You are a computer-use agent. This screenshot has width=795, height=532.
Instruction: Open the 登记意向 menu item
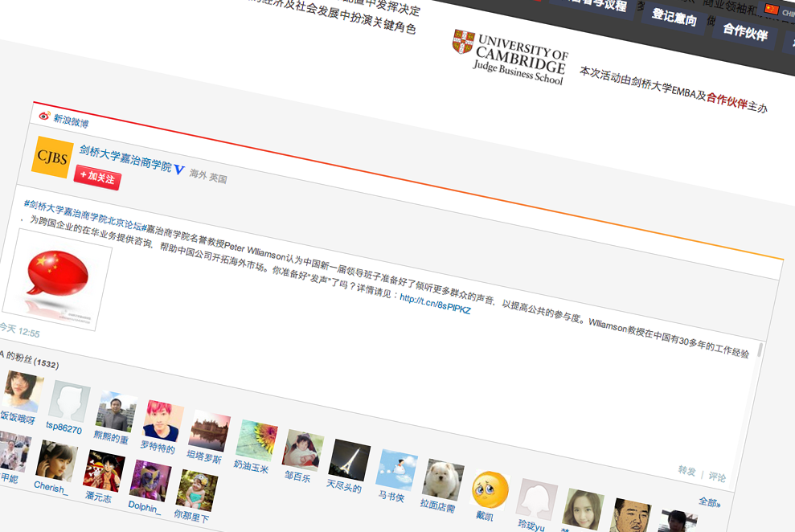click(x=674, y=17)
